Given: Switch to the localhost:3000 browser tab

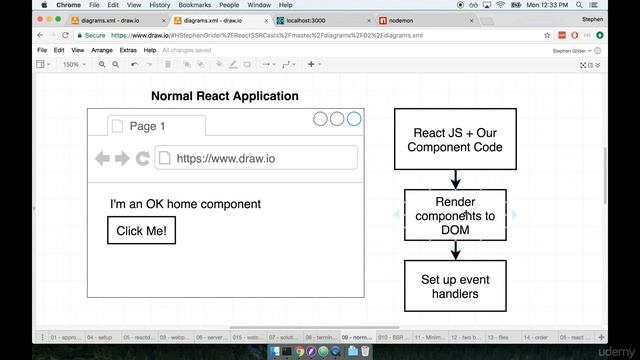Looking at the screenshot, I should pyautogui.click(x=324, y=20).
